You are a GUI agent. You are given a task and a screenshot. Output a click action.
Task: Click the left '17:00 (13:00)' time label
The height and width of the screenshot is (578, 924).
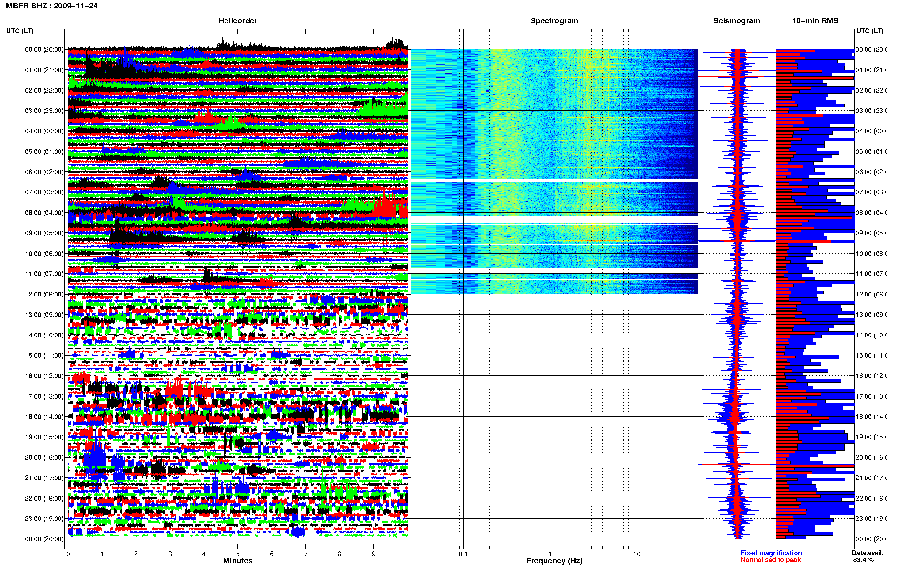coord(44,396)
